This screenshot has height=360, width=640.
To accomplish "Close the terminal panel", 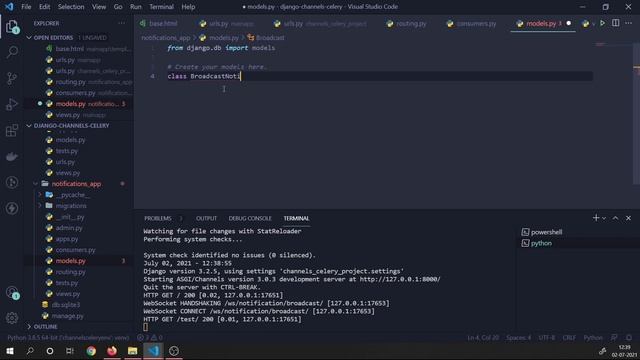I will 629,218.
